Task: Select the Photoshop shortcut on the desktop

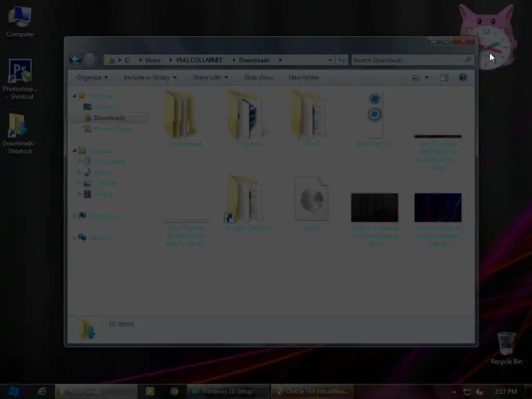Action: pos(20,79)
